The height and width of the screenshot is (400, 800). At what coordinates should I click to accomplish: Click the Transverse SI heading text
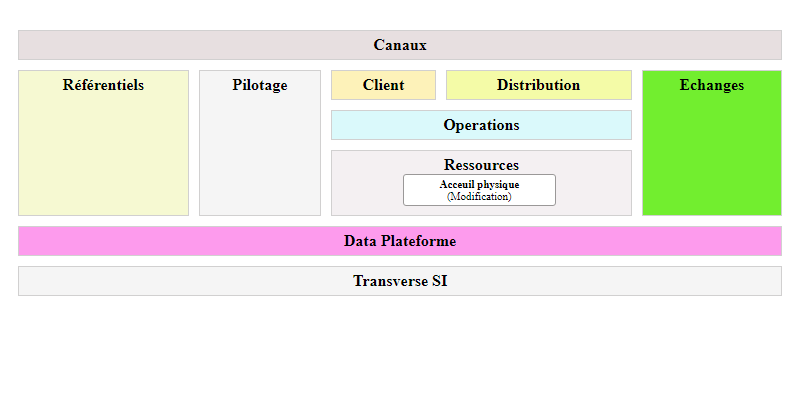coord(400,281)
